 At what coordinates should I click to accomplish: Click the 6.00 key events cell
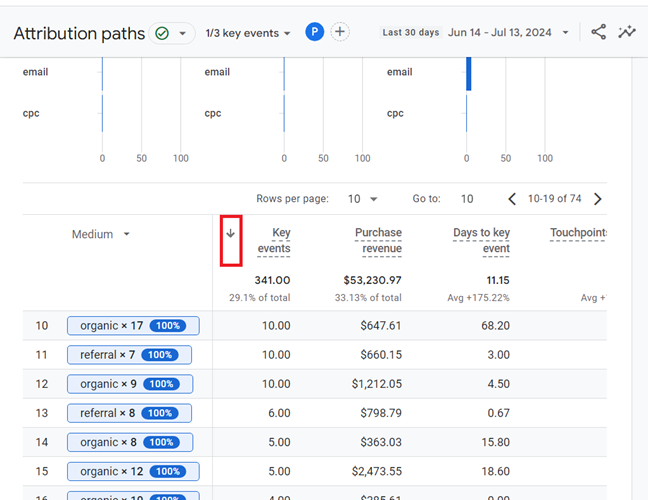[x=279, y=413]
